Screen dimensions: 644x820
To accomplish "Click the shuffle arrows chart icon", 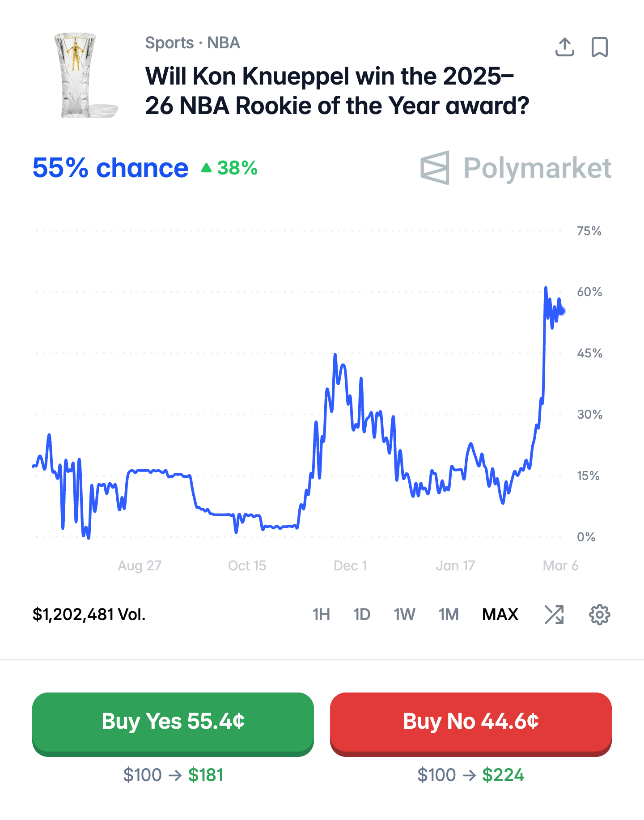I will (x=554, y=615).
